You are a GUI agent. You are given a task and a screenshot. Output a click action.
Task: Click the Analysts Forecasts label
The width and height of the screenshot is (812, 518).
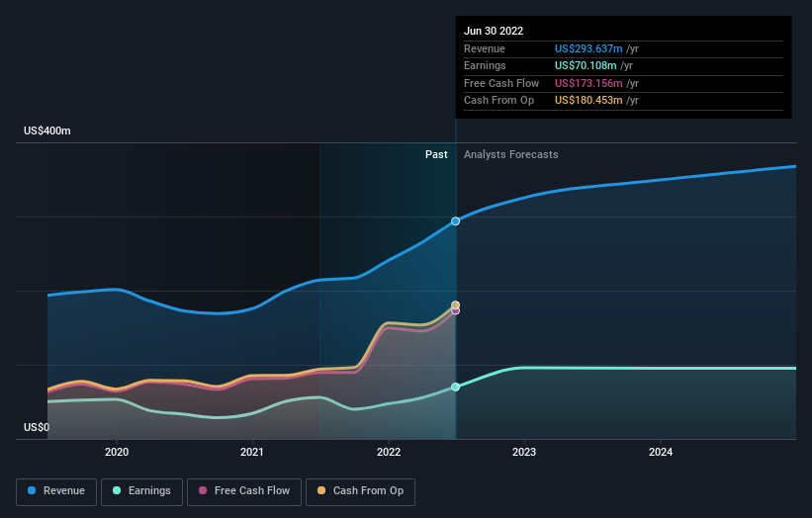point(510,154)
